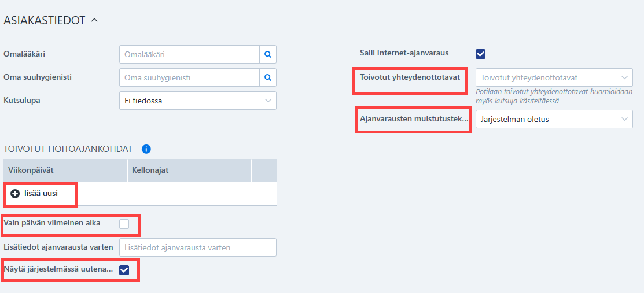Uncheck Näytä järjestelmässä uutena checkbox
644x293 pixels.
click(x=124, y=270)
